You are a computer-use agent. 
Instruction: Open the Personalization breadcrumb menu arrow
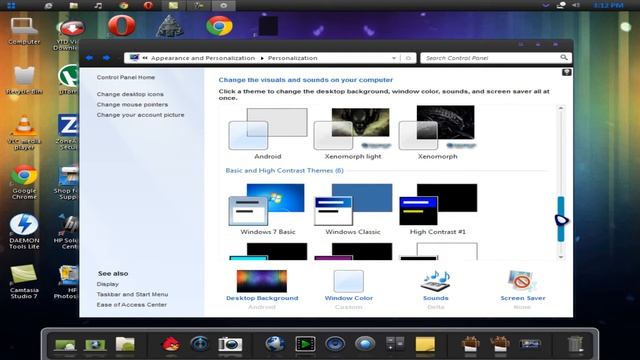(x=262, y=58)
